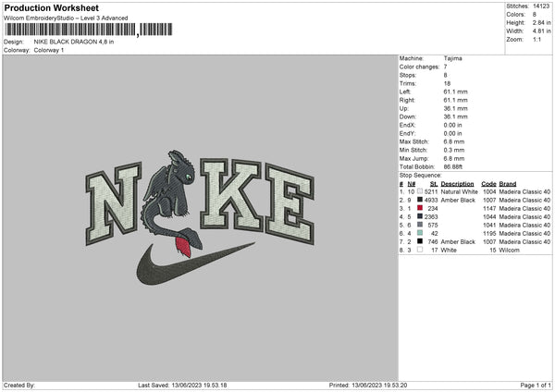
Task: Click the Natural White description text
Action: (x=459, y=191)
